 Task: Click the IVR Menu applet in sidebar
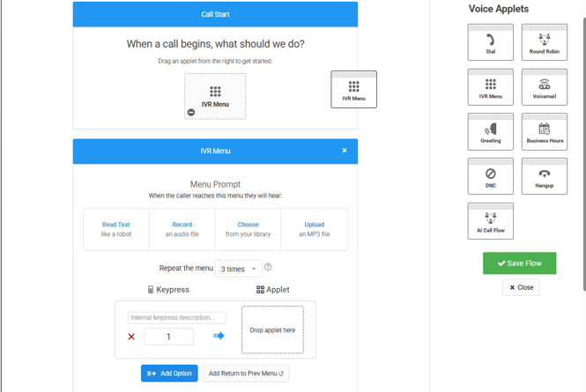pyautogui.click(x=491, y=86)
